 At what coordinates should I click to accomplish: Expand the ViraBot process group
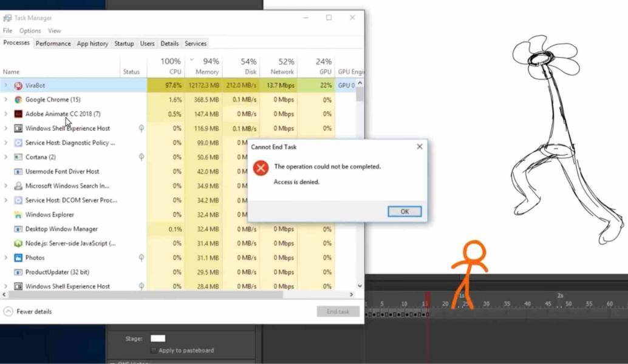click(x=5, y=85)
